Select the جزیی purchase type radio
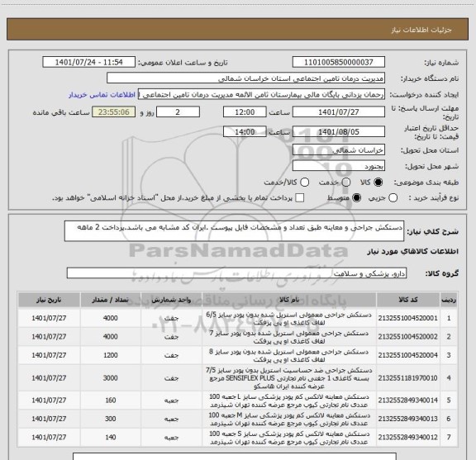The height and width of the screenshot is (460, 476). (393, 198)
